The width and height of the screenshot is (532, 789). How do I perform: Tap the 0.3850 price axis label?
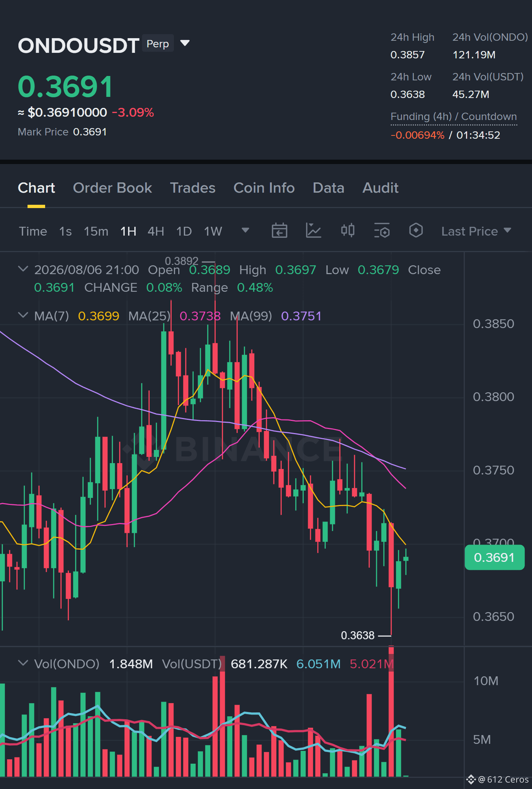493,324
